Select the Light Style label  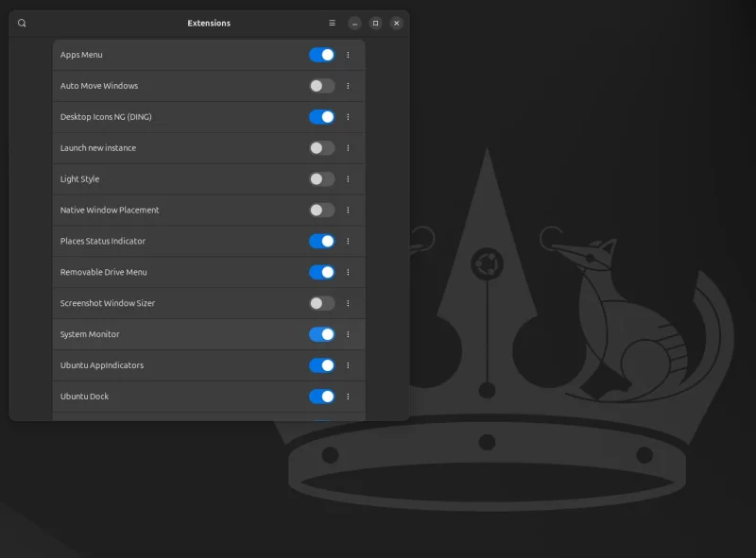[79, 179]
